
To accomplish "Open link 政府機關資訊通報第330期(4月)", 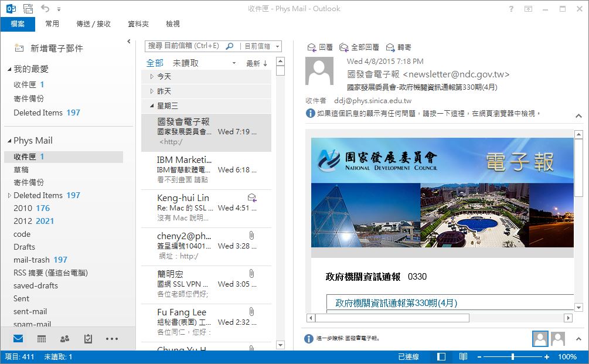I will [396, 303].
